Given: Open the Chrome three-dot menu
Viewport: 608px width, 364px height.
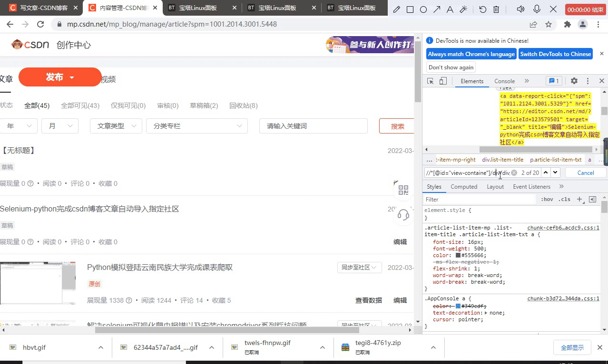Looking at the screenshot, I should pos(598,24).
